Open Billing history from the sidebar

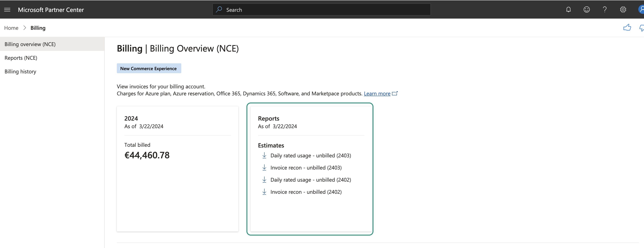[x=20, y=71]
